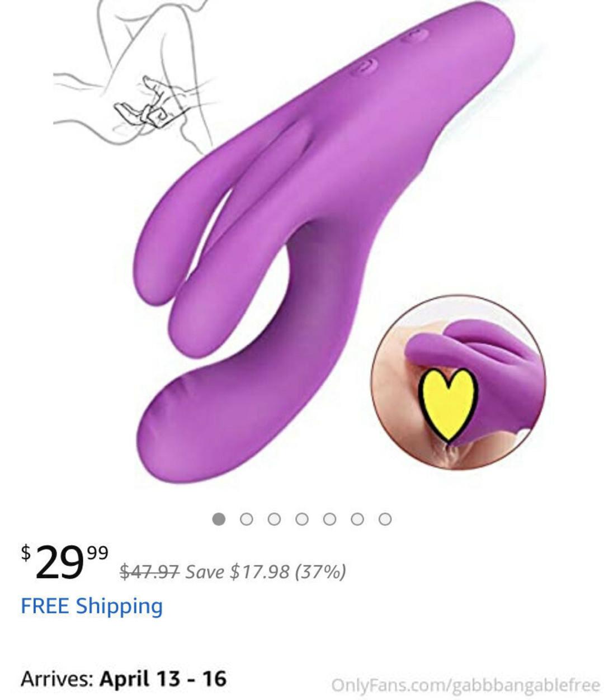Select the first image carousel dot

[219, 519]
